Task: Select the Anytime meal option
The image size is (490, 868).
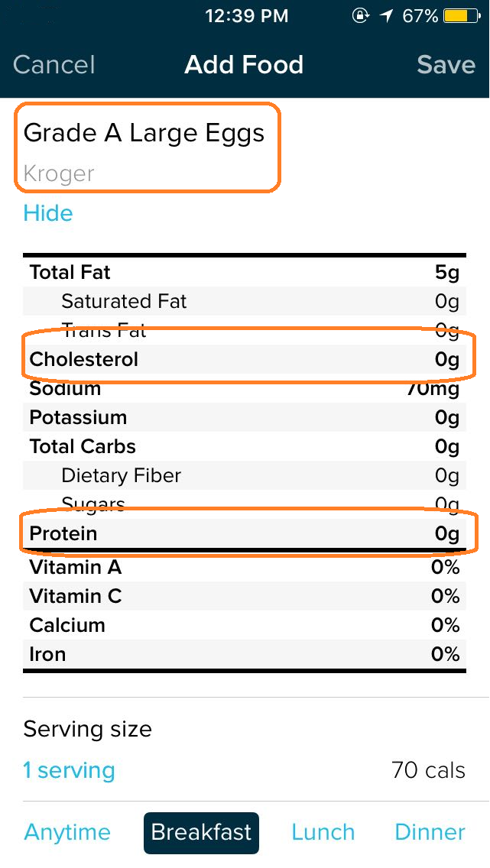Action: pyautogui.click(x=67, y=832)
